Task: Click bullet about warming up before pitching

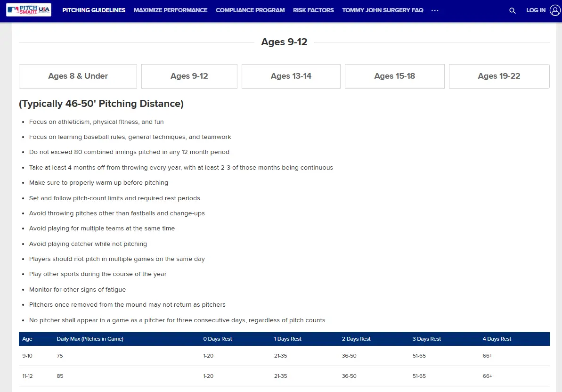Action: coord(98,183)
